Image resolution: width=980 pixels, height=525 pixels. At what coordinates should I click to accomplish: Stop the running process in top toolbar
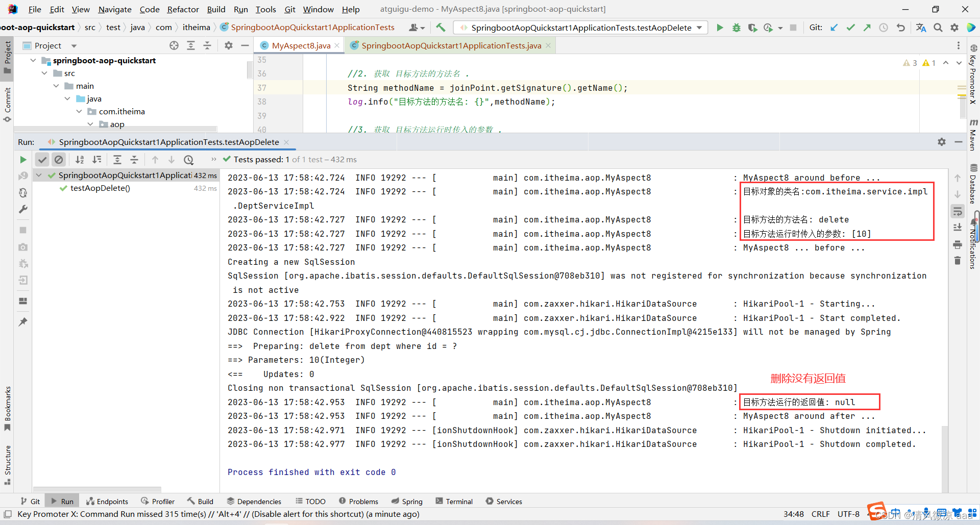tap(793, 28)
